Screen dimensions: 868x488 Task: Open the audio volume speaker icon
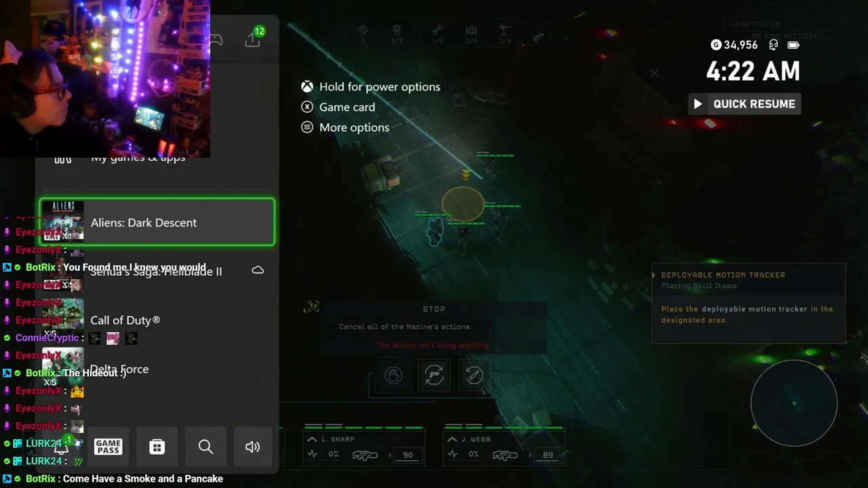coord(253,447)
